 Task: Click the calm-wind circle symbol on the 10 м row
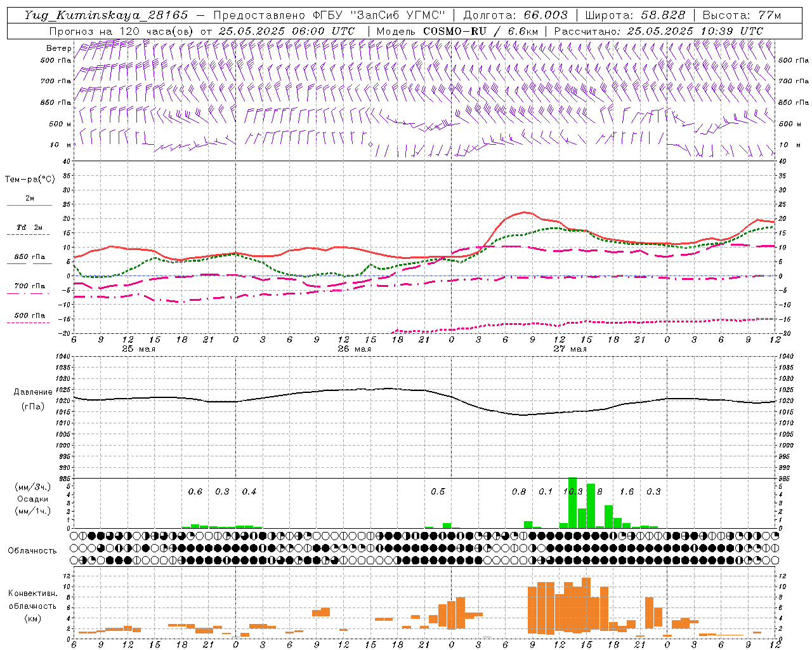(x=370, y=144)
